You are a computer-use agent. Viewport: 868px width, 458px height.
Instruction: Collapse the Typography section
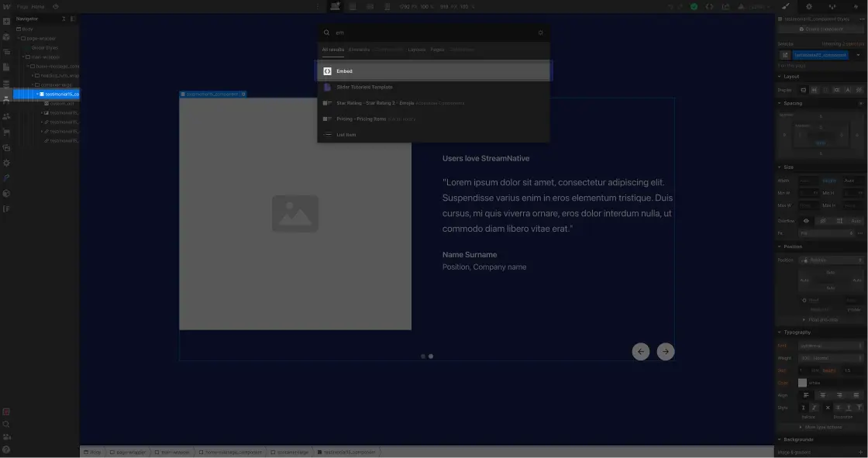coord(780,332)
